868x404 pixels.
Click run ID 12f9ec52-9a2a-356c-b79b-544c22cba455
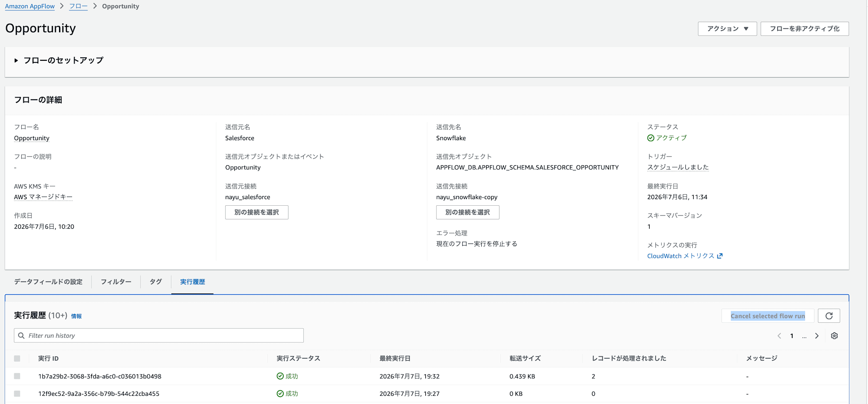click(x=99, y=394)
